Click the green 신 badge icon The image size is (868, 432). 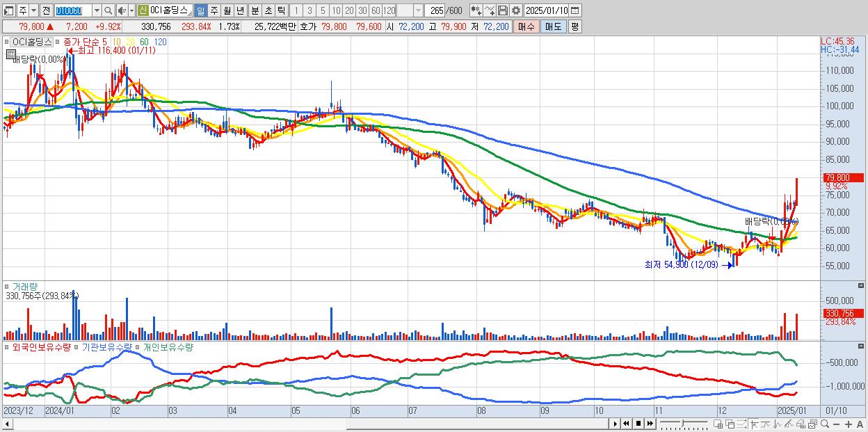[142, 10]
